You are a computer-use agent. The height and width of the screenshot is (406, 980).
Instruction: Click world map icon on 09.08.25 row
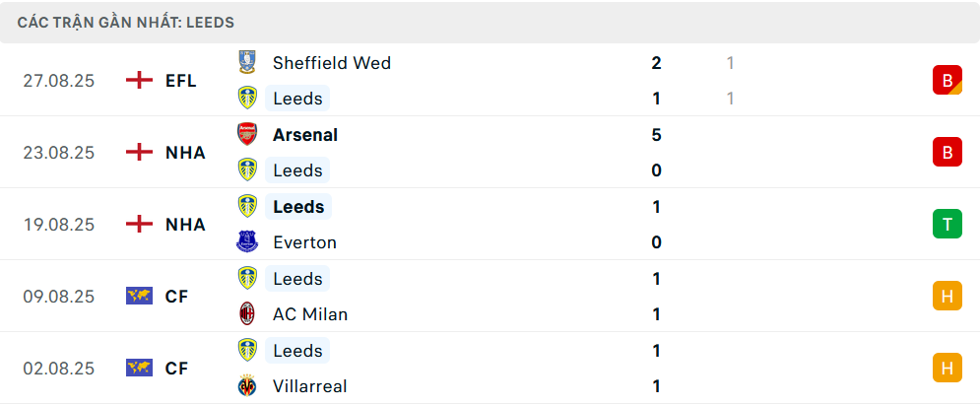pyautogui.click(x=140, y=296)
